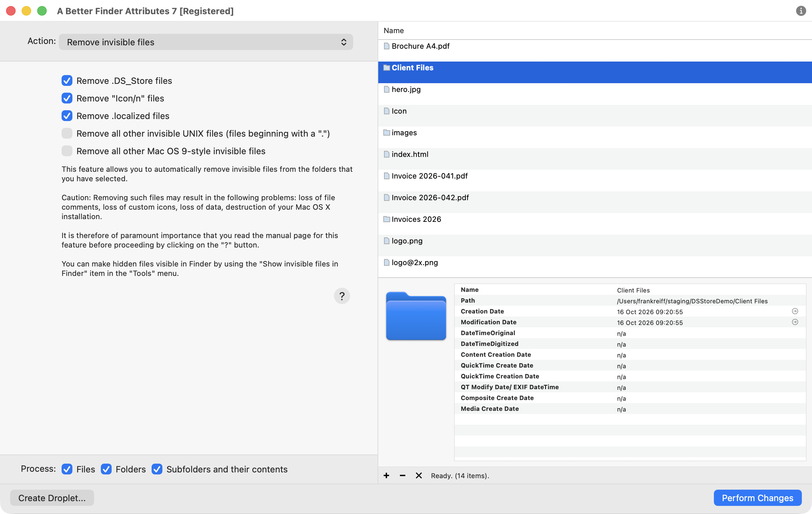Screen dimensions: 812x514
Task: Open the Action dropdown menu
Action: [206, 42]
